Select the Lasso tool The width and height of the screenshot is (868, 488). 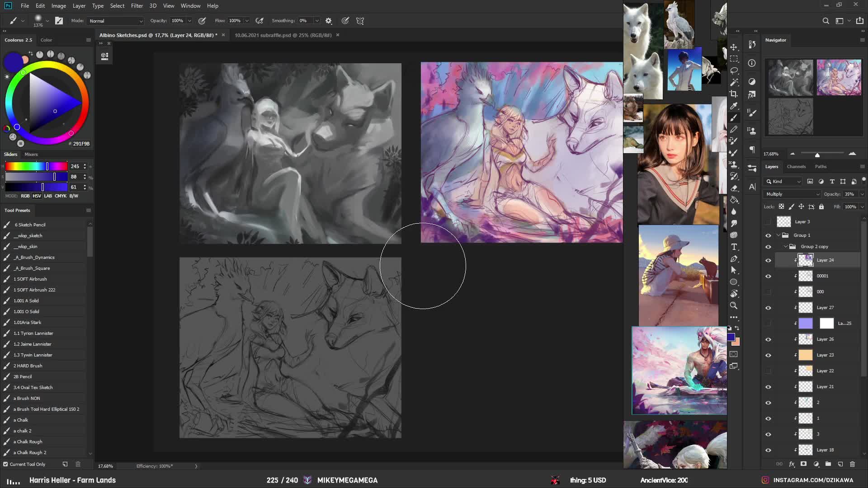(x=734, y=70)
